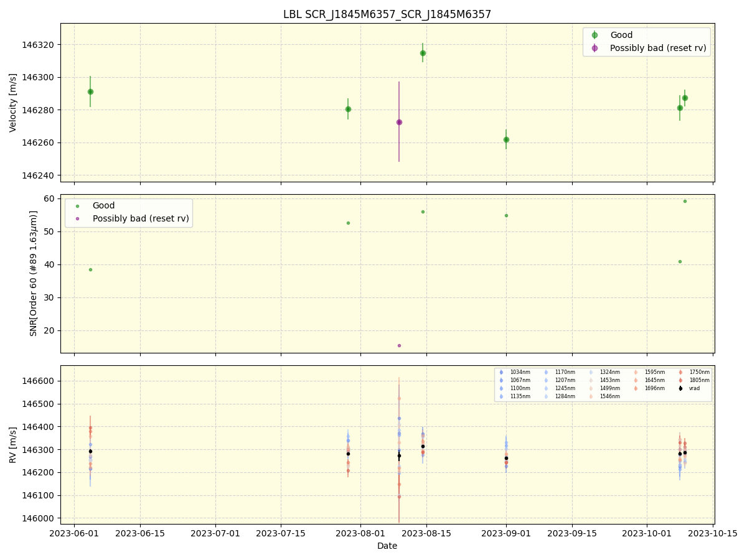Click the June SNR point near 38
The width and height of the screenshot is (747, 560).
point(90,269)
